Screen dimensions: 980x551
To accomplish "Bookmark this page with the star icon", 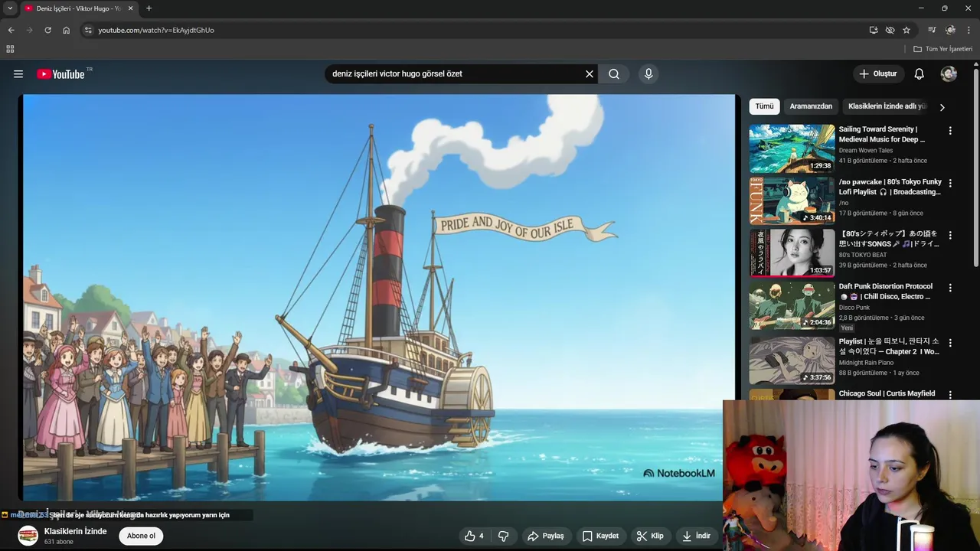I will click(x=906, y=30).
